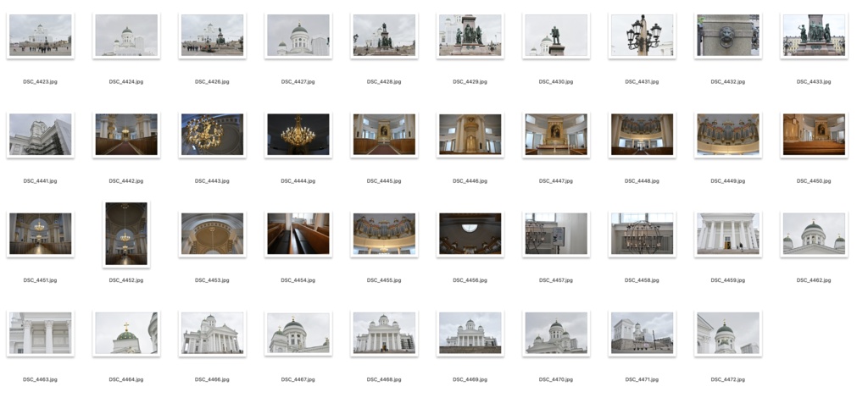Click the DSC_4453.jpg ceiling photo
Viewport: 868px width, 420px height.
pyautogui.click(x=212, y=234)
